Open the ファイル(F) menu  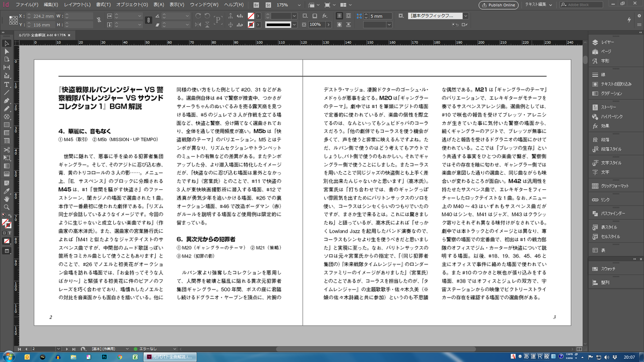[x=27, y=5]
